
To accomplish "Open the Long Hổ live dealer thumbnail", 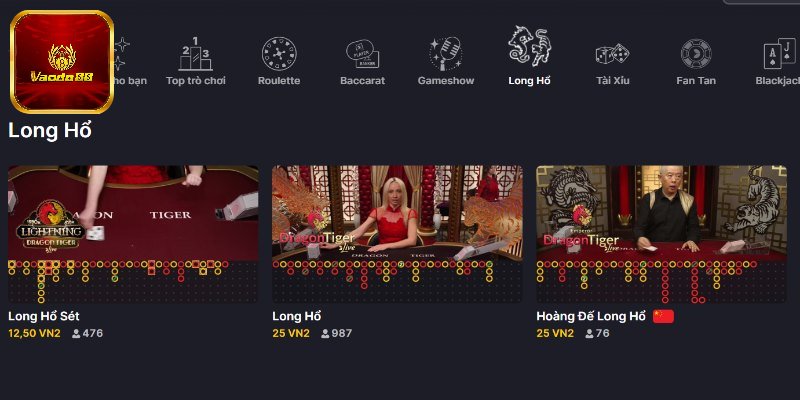I will tap(397, 213).
